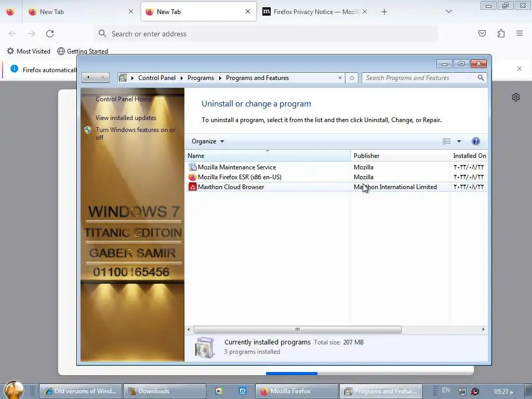Sort programs by Name column
The image size is (532, 399).
(x=268, y=155)
